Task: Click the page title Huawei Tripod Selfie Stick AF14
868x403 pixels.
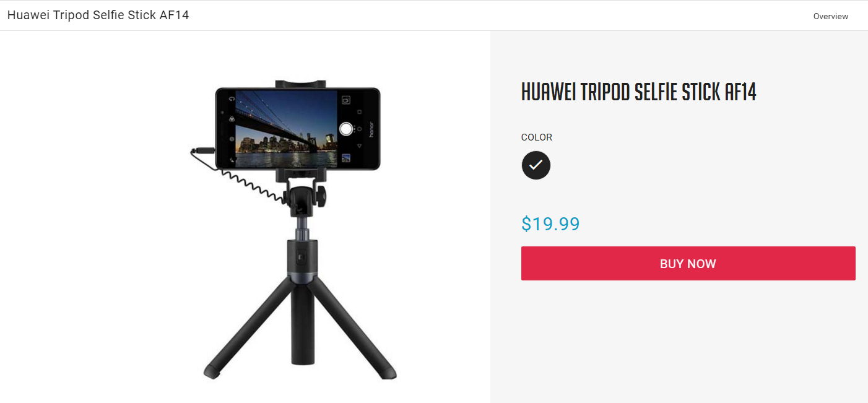Action: [98, 15]
